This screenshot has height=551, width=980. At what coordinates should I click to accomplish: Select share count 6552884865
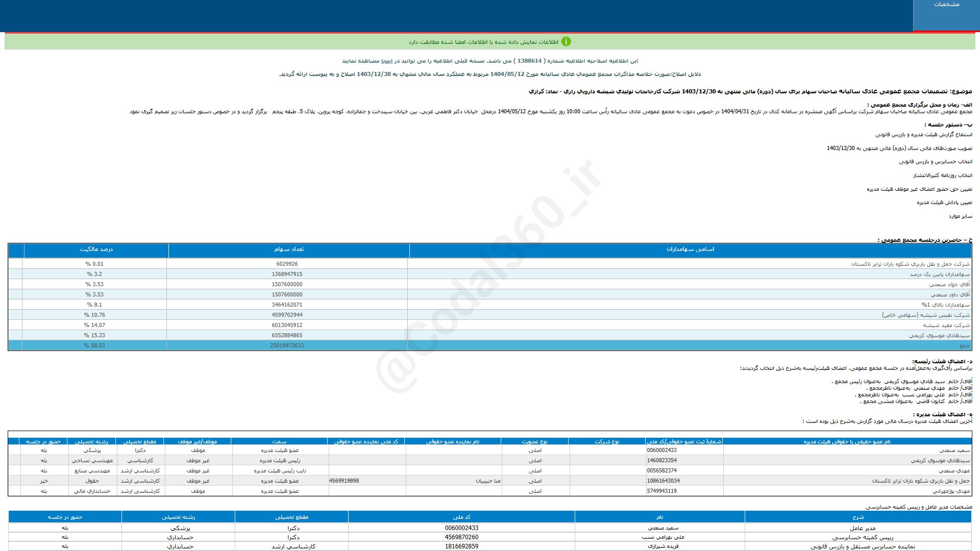(287, 336)
